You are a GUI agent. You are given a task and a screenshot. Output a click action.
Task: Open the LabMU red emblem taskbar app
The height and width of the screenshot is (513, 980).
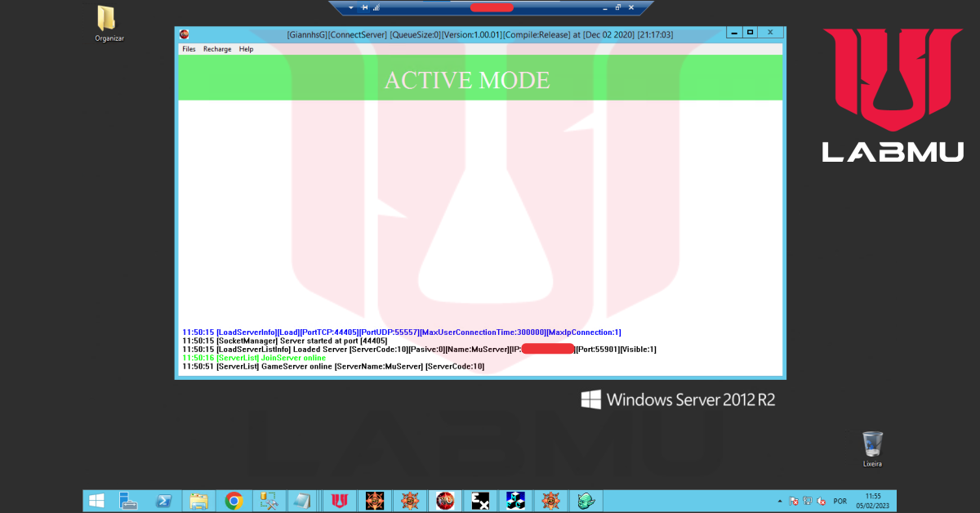coord(339,501)
